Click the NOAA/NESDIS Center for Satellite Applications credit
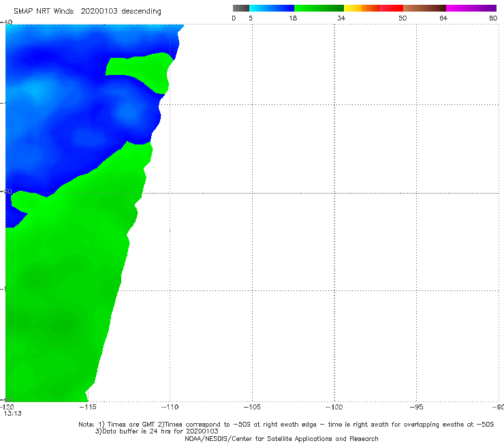Image resolution: width=504 pixels, height=443 pixels. click(281, 438)
